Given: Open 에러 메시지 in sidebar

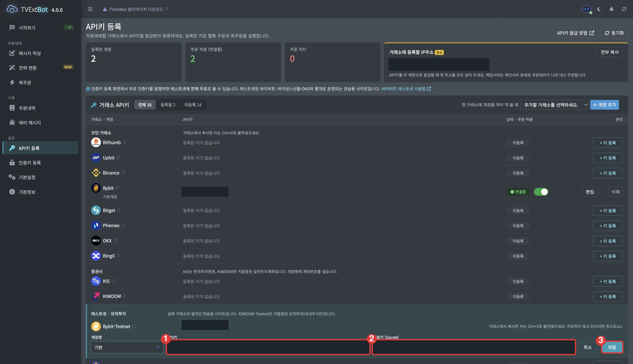Looking at the screenshot, I should (x=41, y=123).
